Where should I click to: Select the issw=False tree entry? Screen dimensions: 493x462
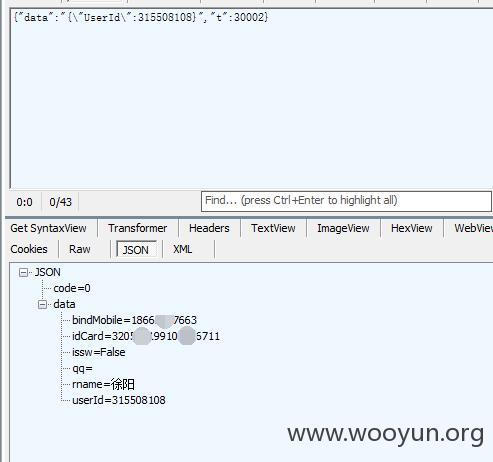(x=99, y=352)
